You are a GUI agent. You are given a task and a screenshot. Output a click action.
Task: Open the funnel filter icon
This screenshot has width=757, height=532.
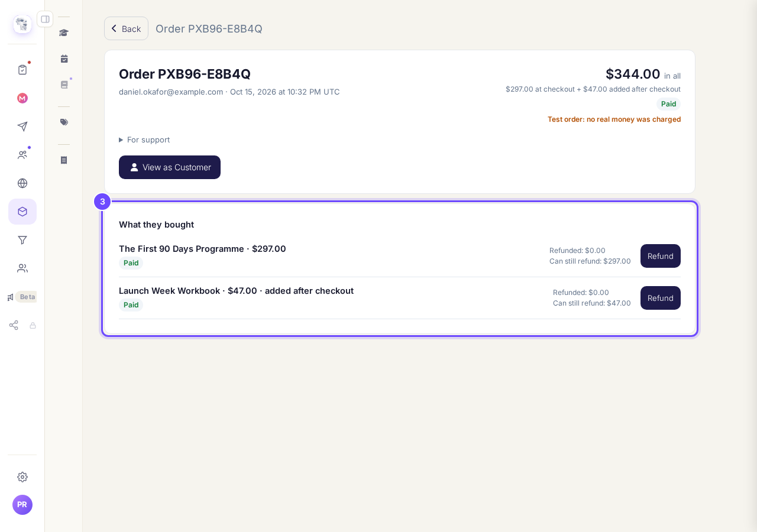pos(22,240)
